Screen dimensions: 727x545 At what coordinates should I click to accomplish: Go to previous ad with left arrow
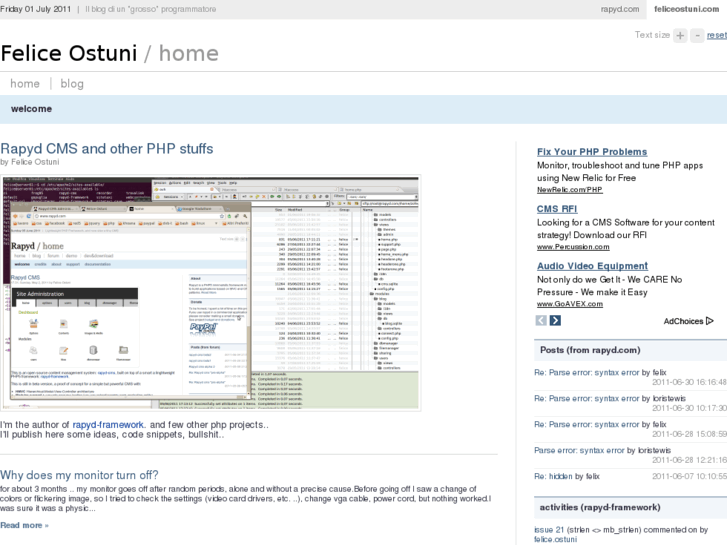click(x=541, y=321)
